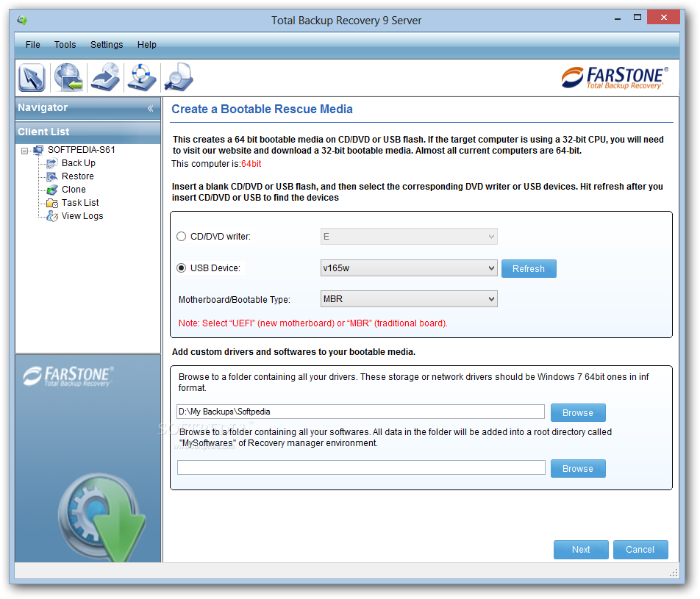Viewport: 700px width, 599px height.
Task: Select the USB Device radio button
Action: pos(181,268)
